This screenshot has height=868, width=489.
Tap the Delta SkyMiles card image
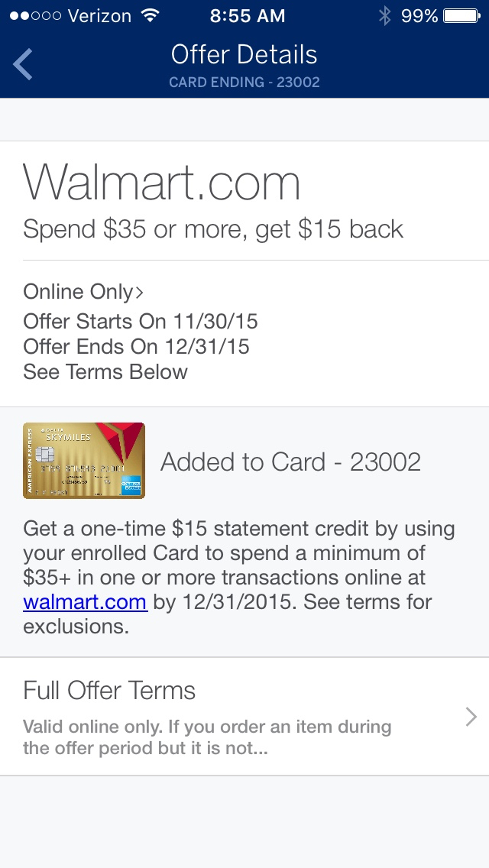[84, 461]
